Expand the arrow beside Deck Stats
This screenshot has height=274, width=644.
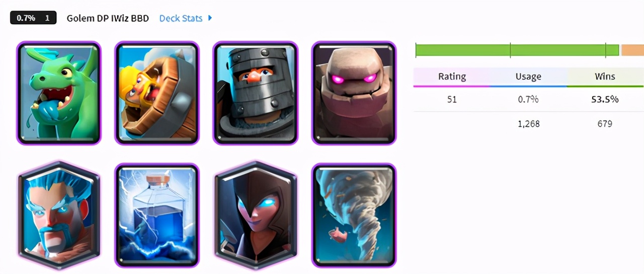pyautogui.click(x=210, y=18)
